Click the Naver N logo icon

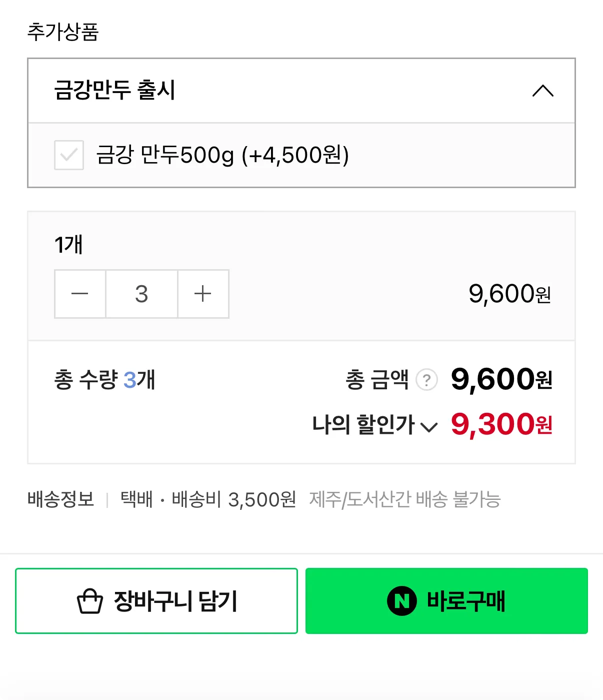point(401,601)
